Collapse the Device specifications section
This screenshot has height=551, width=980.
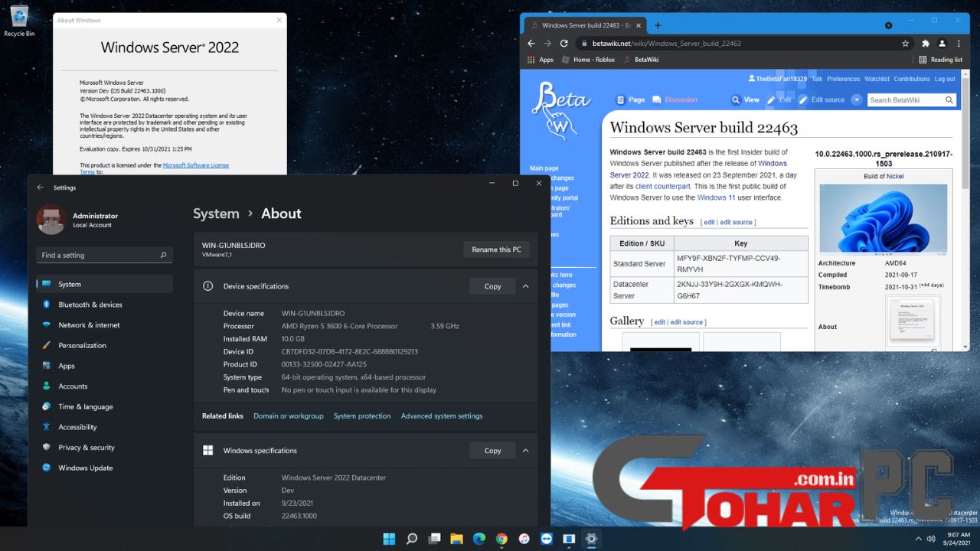525,286
